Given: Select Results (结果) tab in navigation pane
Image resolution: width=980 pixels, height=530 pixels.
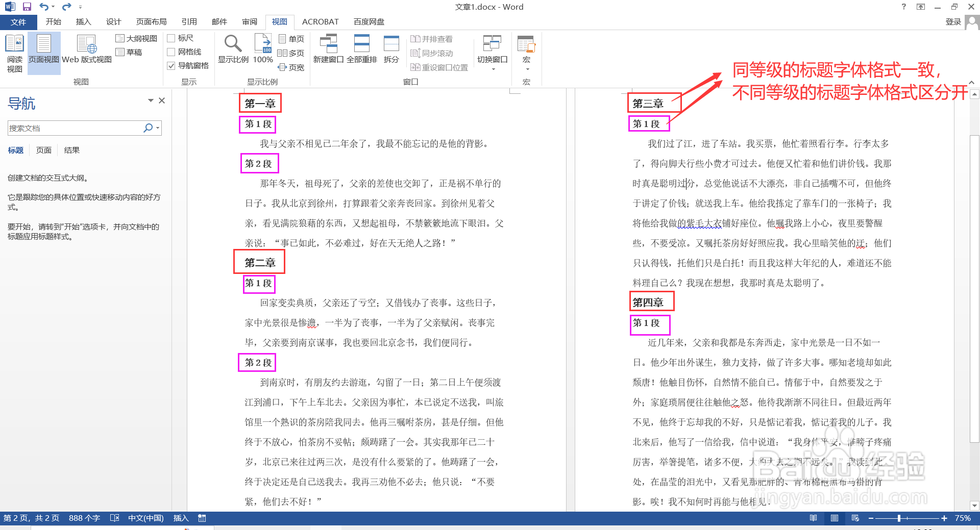Looking at the screenshot, I should pos(72,150).
